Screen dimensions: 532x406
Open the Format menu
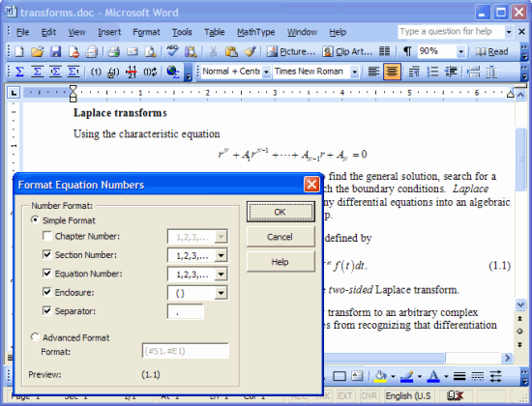coord(146,32)
